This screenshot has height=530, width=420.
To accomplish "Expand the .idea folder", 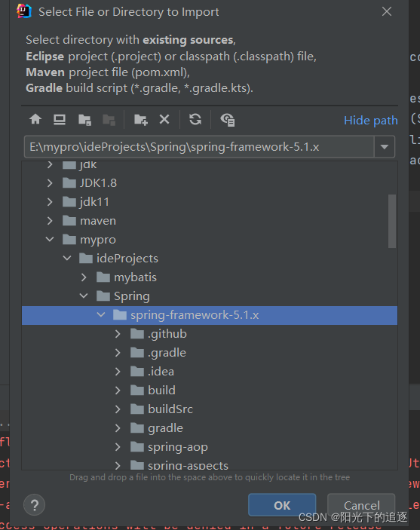I will [118, 372].
